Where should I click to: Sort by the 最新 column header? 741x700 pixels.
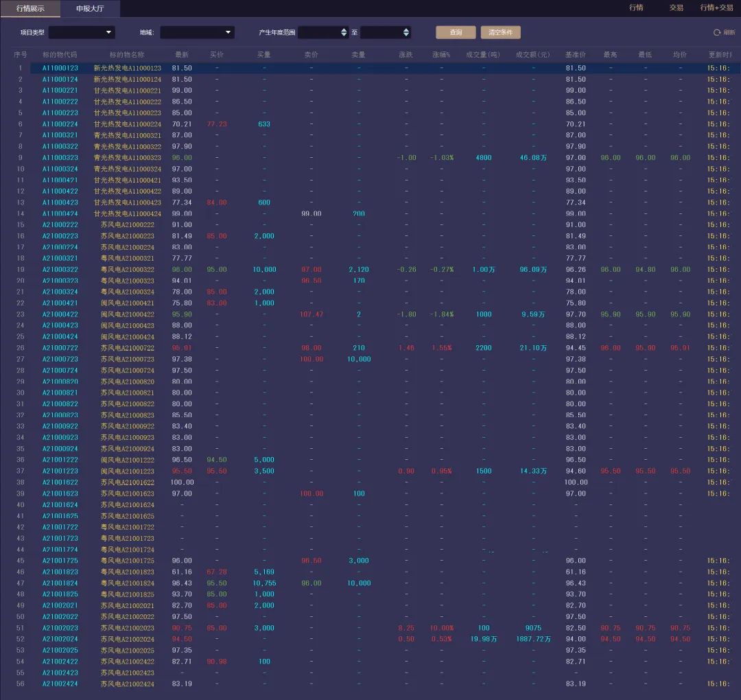click(182, 55)
